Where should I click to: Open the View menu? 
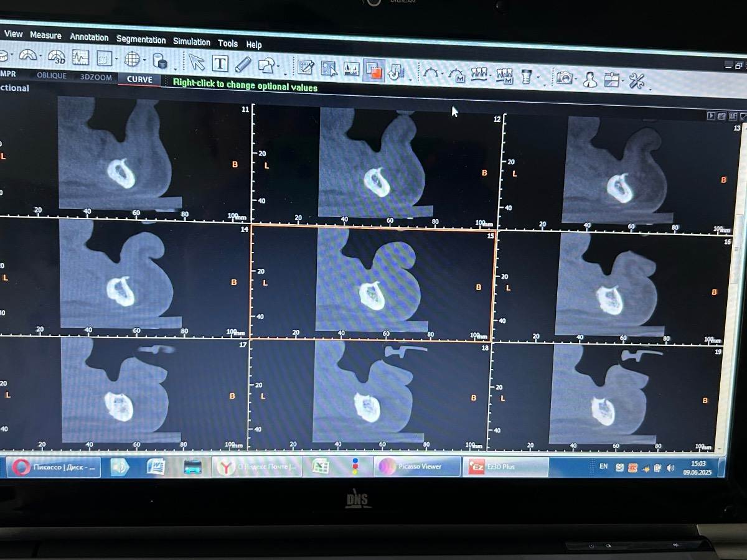point(13,34)
